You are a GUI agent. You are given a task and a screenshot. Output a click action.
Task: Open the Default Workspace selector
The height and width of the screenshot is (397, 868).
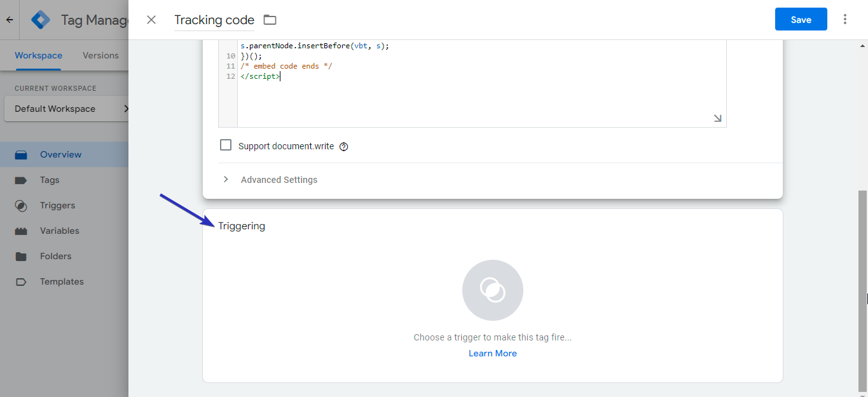tap(67, 109)
